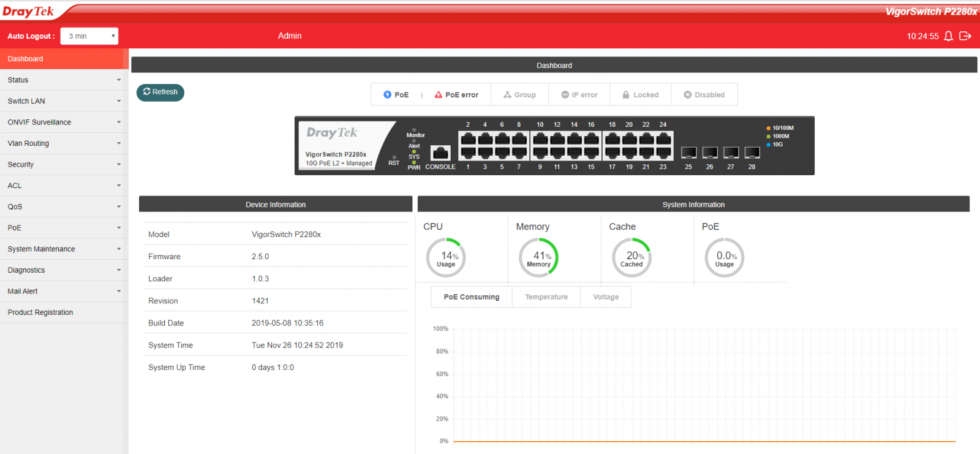Click the CPU usage gauge

(x=446, y=258)
